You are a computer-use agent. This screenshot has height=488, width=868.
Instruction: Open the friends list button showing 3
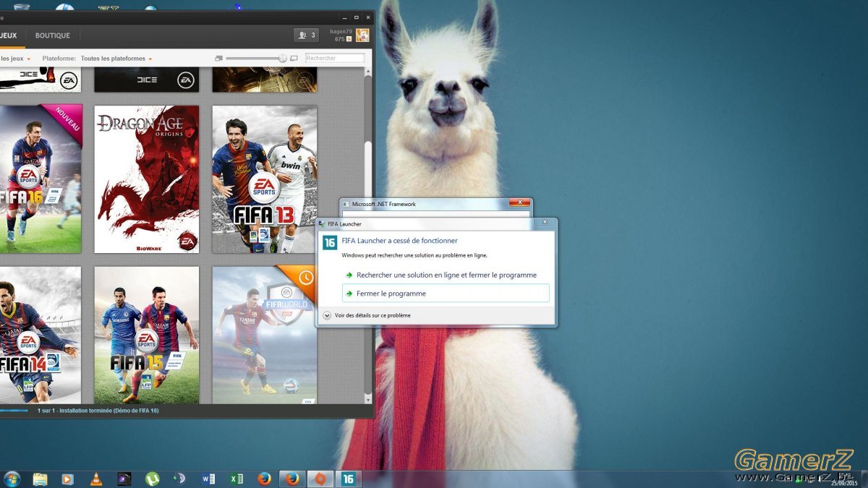click(307, 35)
